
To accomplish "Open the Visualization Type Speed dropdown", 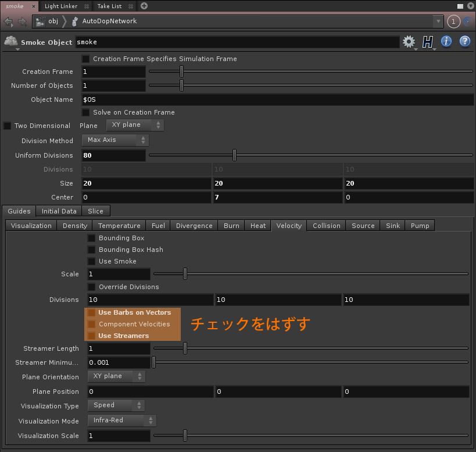I will tap(116, 405).
